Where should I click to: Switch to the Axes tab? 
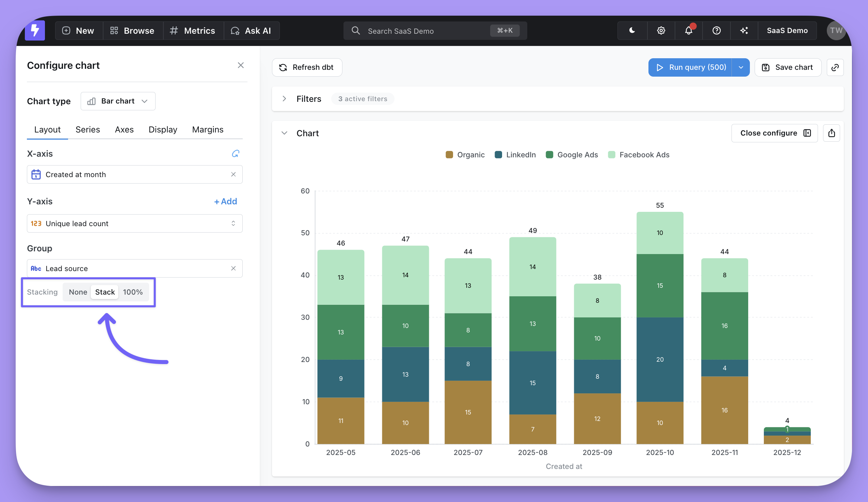(124, 129)
